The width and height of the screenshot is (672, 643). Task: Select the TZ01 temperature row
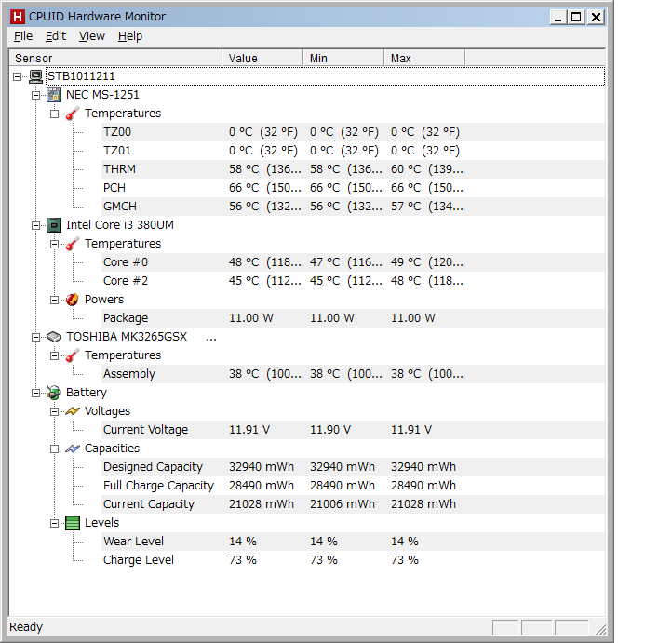point(353,151)
